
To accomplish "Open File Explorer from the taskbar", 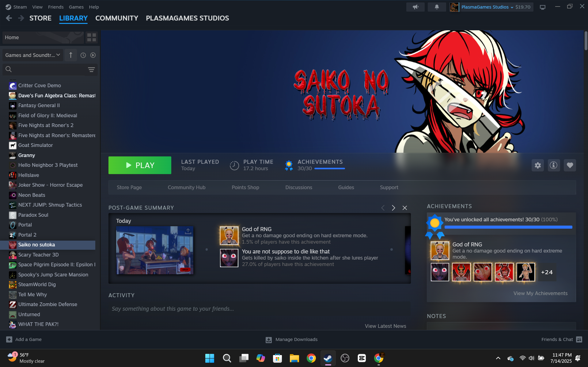I will pyautogui.click(x=294, y=358).
